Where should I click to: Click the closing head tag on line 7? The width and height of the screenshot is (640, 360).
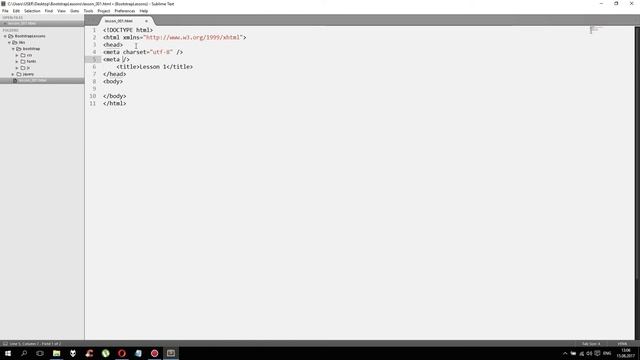[x=115, y=74]
